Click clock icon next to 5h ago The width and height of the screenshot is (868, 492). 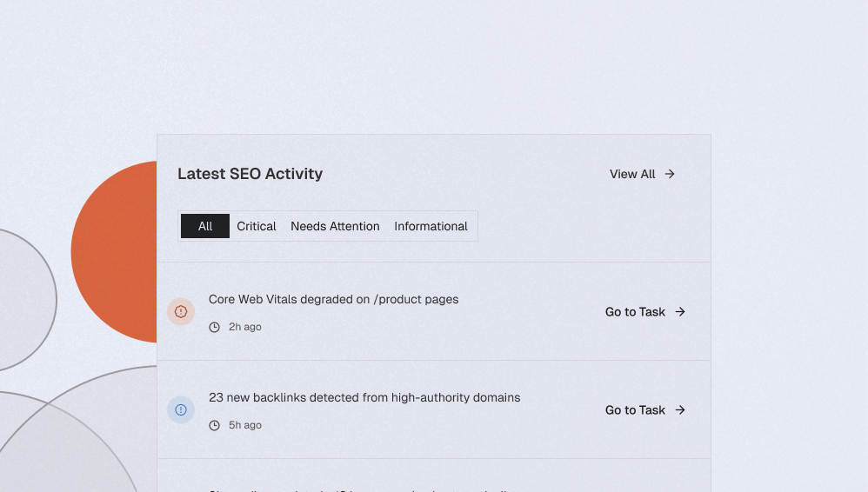coord(214,425)
